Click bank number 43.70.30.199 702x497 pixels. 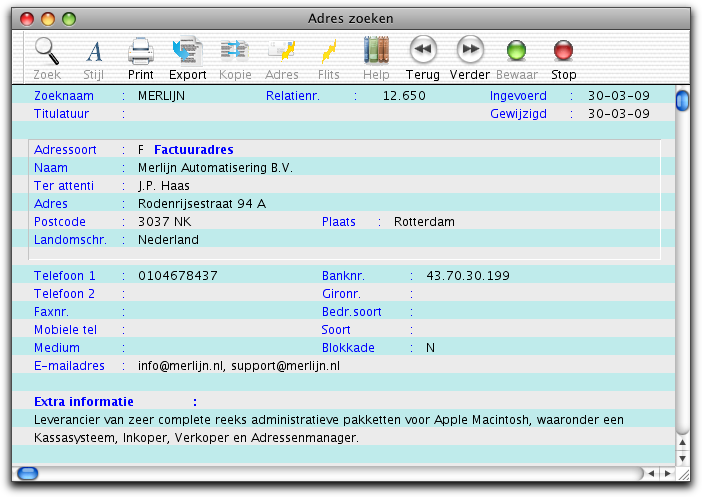click(468, 275)
